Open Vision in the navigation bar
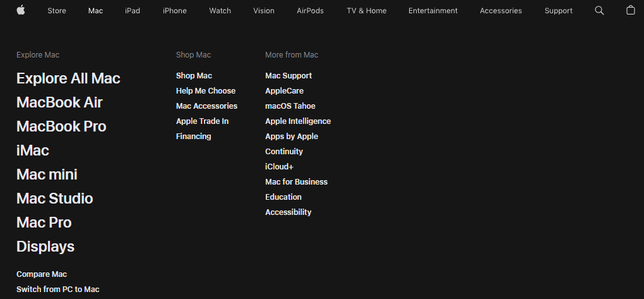This screenshot has height=299, width=644. click(x=264, y=11)
